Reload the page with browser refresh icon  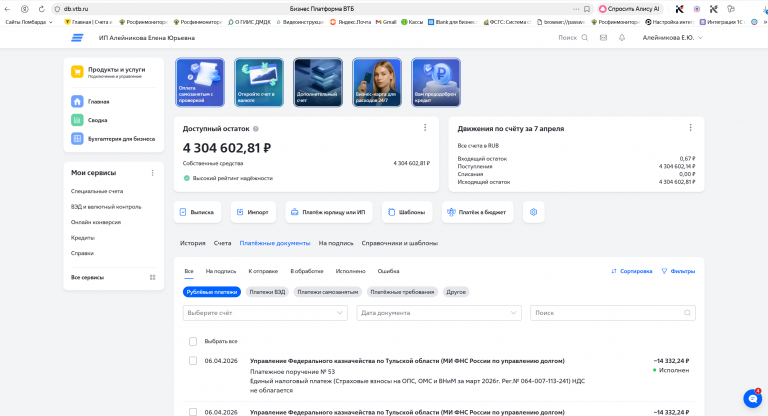pos(42,9)
